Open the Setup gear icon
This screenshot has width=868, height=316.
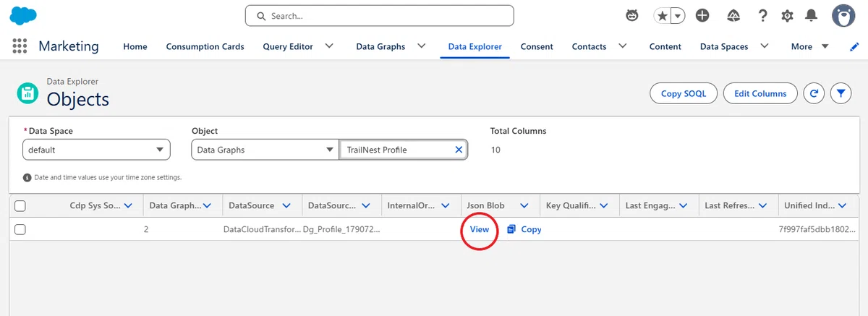[787, 15]
